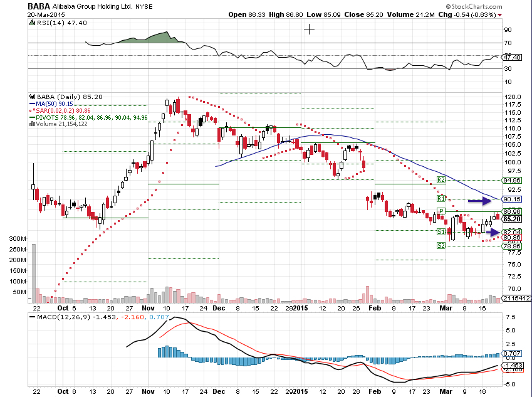Screen dimensions: 532x397
Task: Click the R2 pivot resistance marker
Action: click(x=441, y=180)
